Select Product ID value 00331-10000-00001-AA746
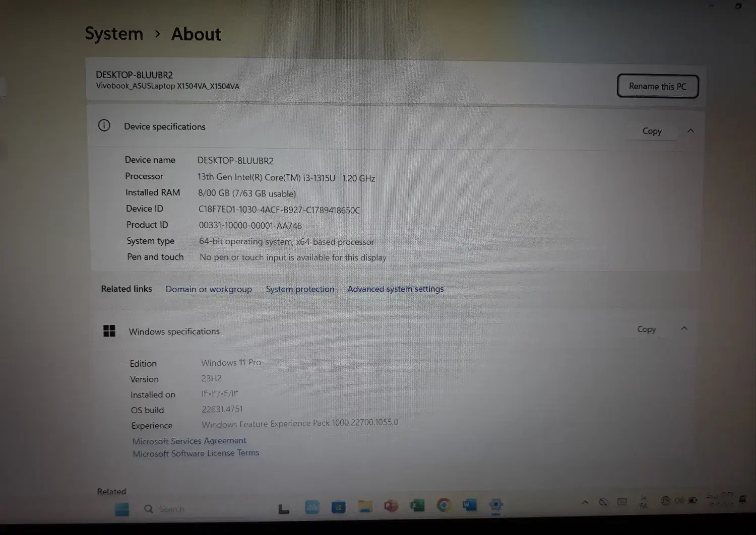 pyautogui.click(x=250, y=226)
